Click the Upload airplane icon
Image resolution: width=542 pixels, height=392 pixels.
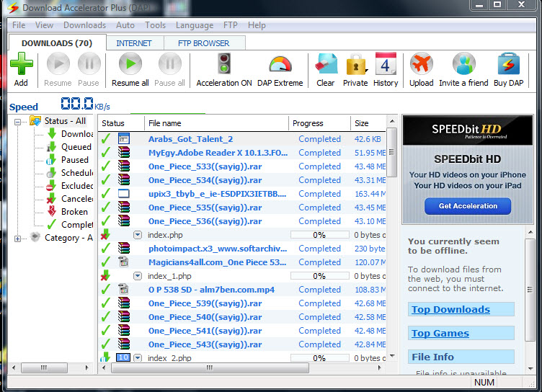[x=422, y=65]
